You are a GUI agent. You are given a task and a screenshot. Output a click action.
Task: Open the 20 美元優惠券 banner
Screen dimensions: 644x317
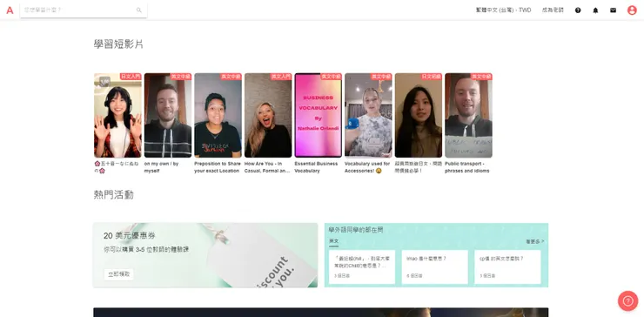[205, 255]
